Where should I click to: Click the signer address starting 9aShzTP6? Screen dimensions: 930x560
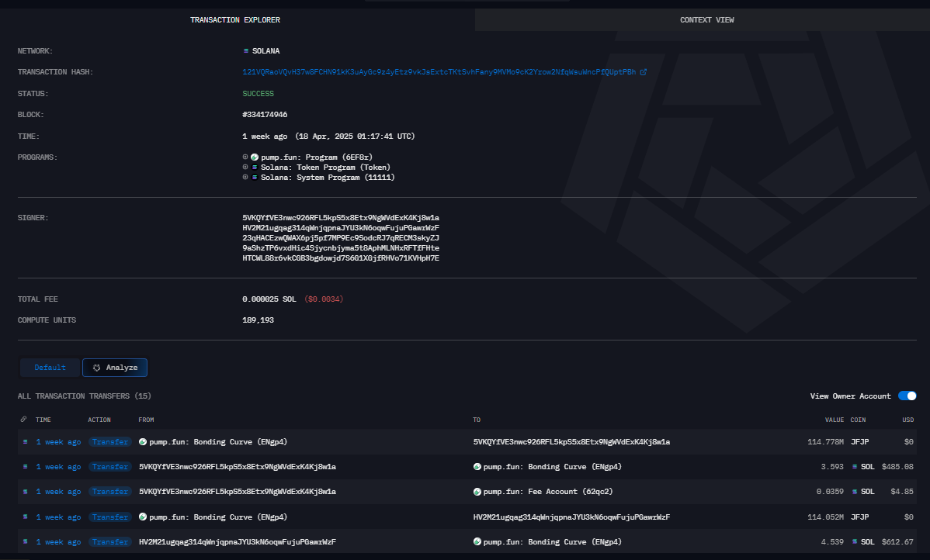(341, 248)
